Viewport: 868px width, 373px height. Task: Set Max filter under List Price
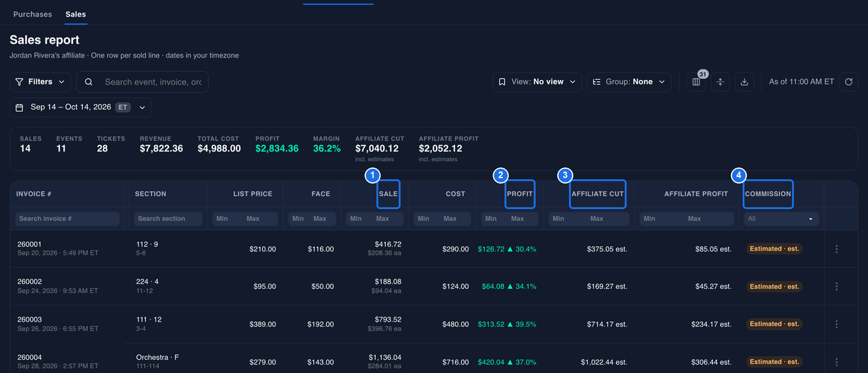[x=261, y=219]
